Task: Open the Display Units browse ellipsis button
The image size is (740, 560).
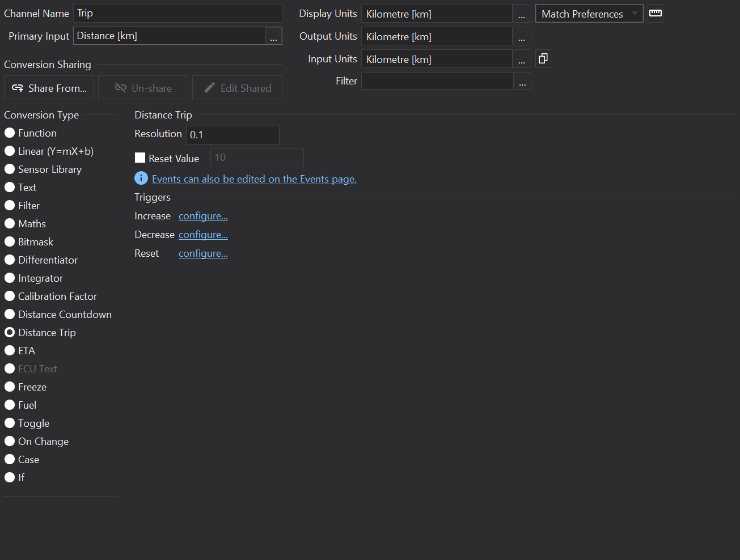Action: 522,14
